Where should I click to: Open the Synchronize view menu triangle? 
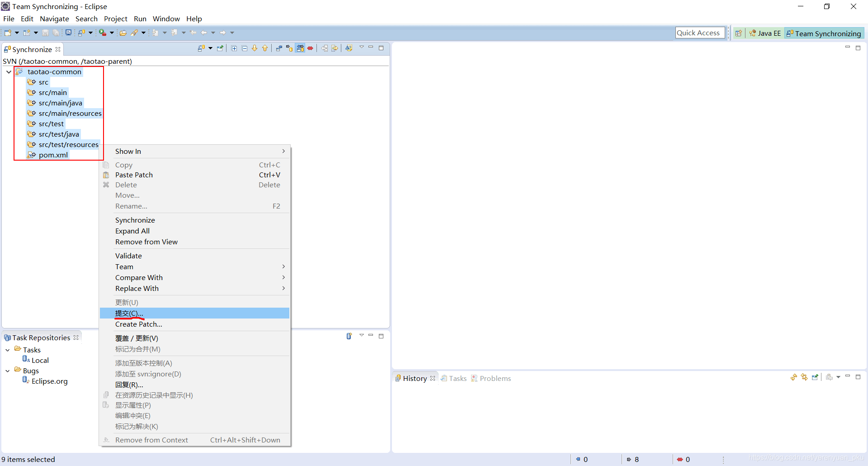coord(362,47)
